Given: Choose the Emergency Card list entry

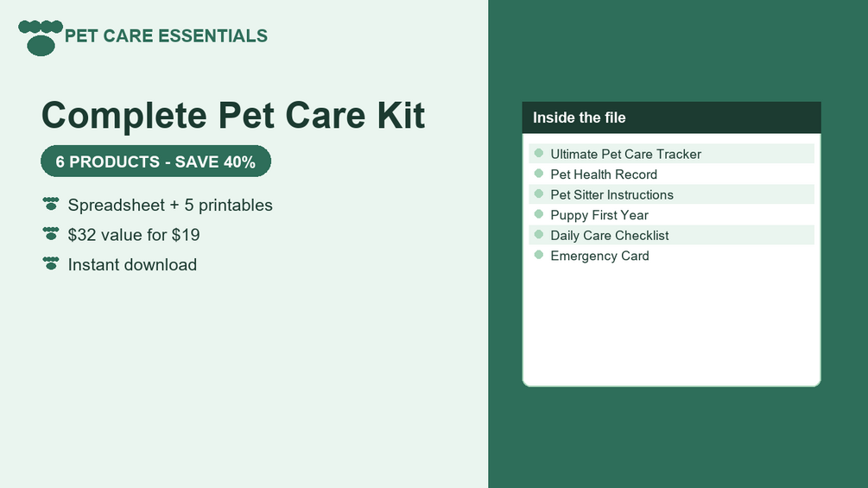Looking at the screenshot, I should [x=671, y=256].
